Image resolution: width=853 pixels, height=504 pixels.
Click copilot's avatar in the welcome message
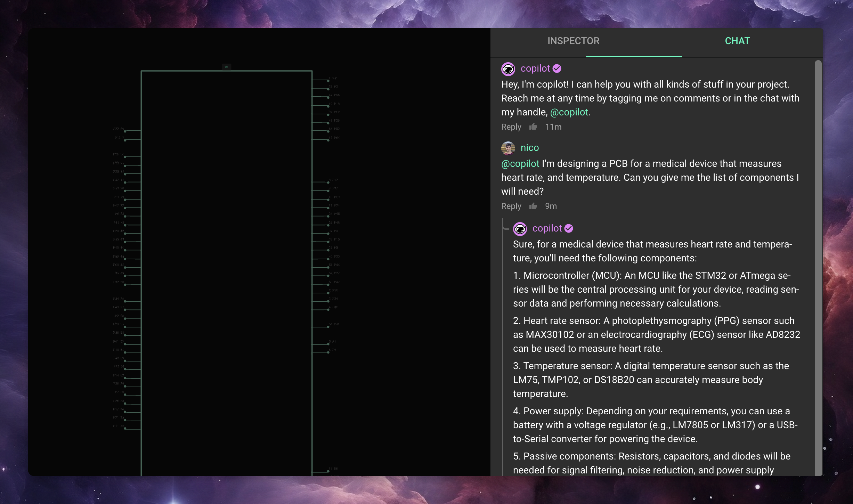pos(509,68)
